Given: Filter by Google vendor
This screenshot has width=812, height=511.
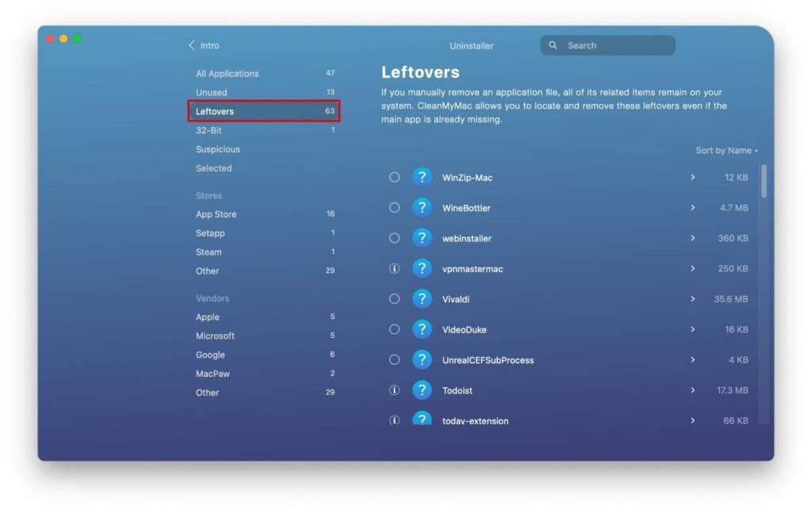Looking at the screenshot, I should tap(264, 355).
